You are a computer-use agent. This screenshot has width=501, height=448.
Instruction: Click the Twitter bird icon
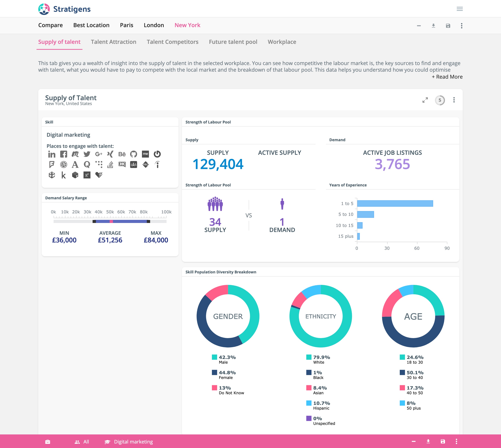point(87,154)
